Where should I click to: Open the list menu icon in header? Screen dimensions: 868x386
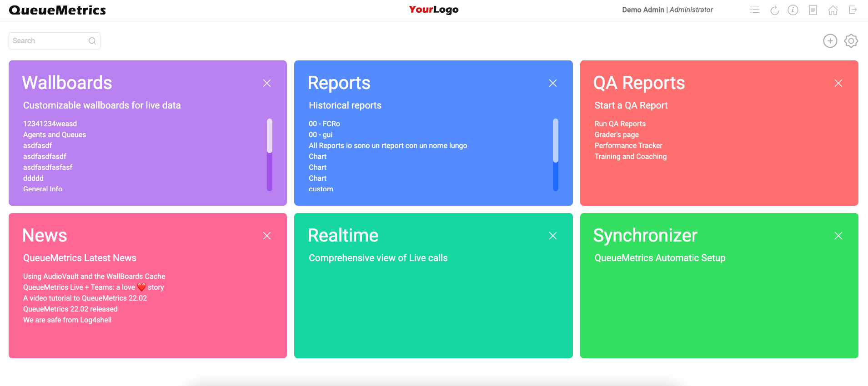coord(755,10)
